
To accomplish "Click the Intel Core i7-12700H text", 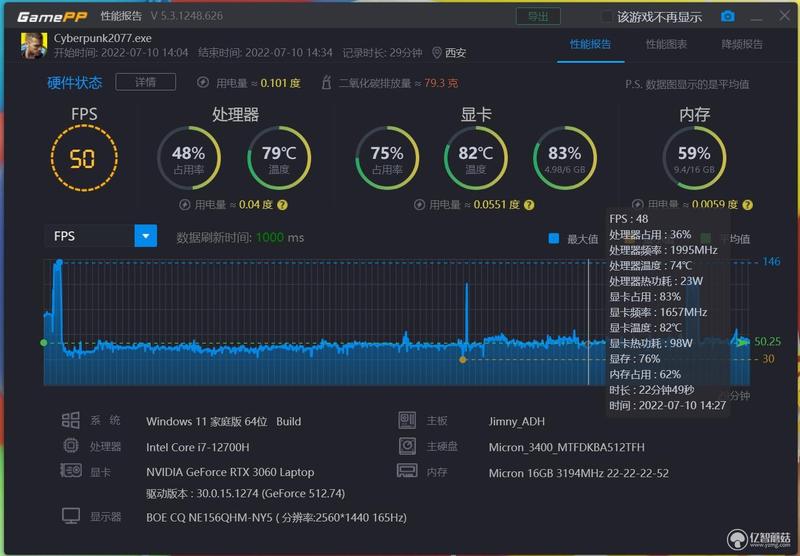I will pyautogui.click(x=197, y=447).
